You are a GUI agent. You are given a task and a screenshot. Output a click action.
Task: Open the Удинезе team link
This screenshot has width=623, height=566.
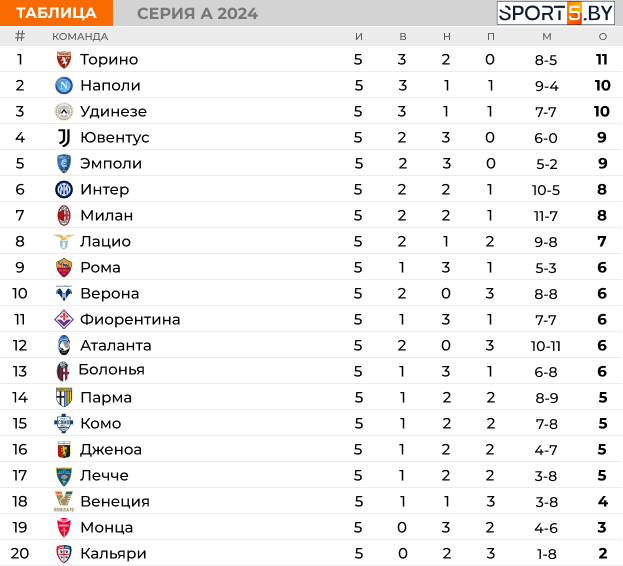point(113,112)
